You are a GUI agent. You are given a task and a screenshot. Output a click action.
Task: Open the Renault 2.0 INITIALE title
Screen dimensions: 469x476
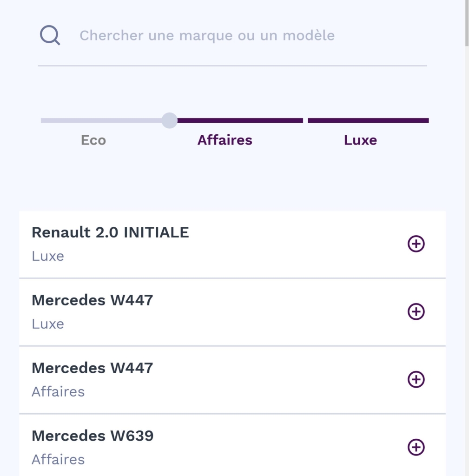pyautogui.click(x=110, y=232)
